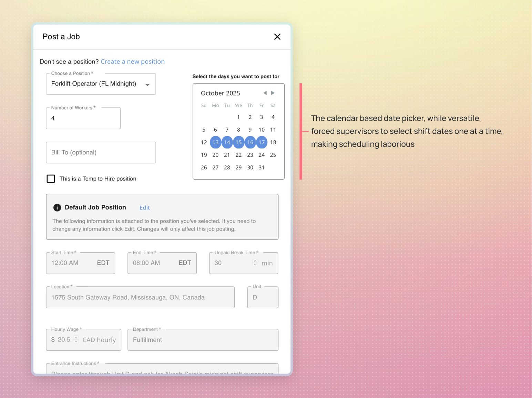Select October 9 in the calendar
This screenshot has width=532, height=398.
point(250,130)
